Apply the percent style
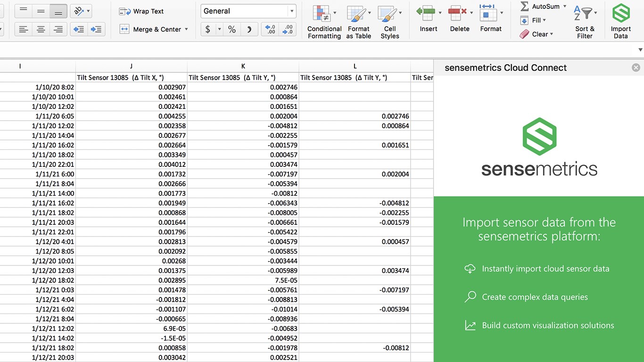The width and height of the screenshot is (644, 362). tap(232, 29)
